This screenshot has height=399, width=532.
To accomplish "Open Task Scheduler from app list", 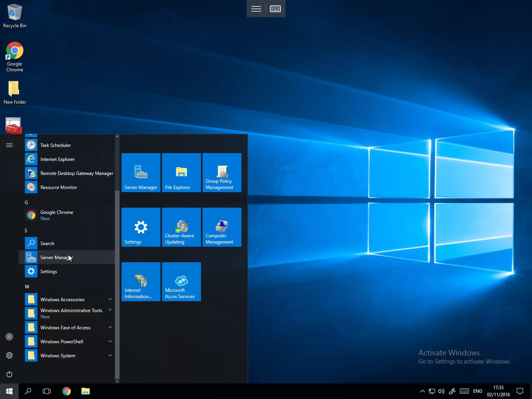I will (55, 145).
